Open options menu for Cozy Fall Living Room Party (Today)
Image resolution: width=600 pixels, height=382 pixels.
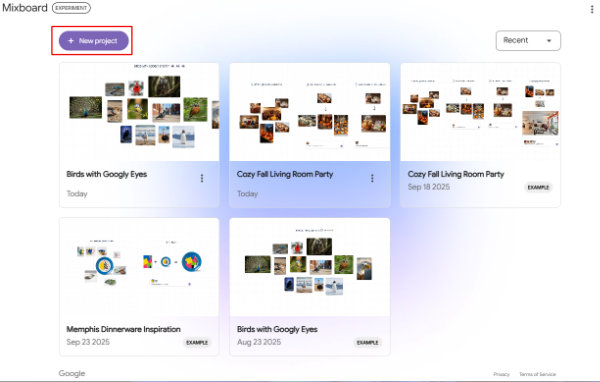[x=372, y=178]
